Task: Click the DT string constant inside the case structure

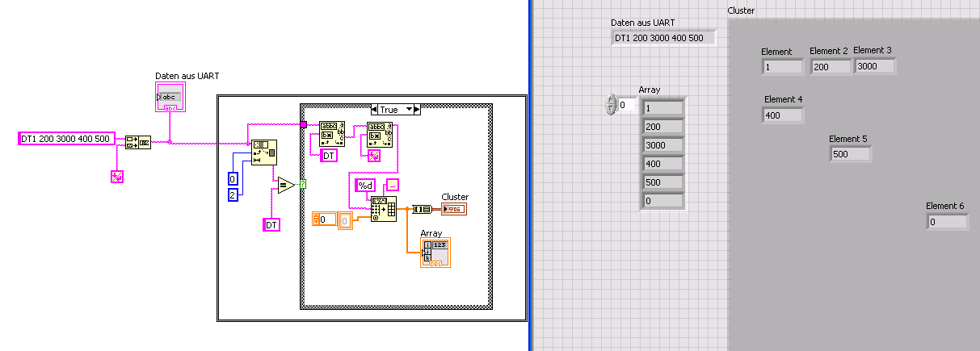Action: click(329, 156)
